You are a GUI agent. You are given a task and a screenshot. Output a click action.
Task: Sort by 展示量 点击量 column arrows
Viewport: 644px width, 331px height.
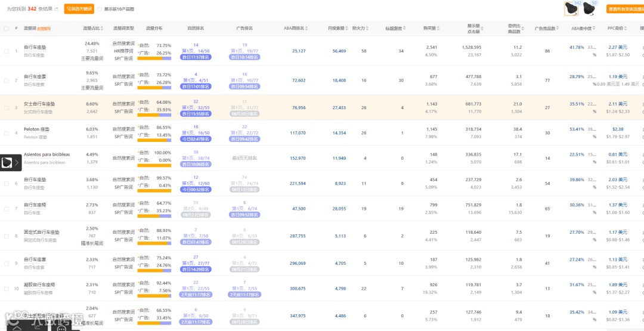[x=483, y=29]
